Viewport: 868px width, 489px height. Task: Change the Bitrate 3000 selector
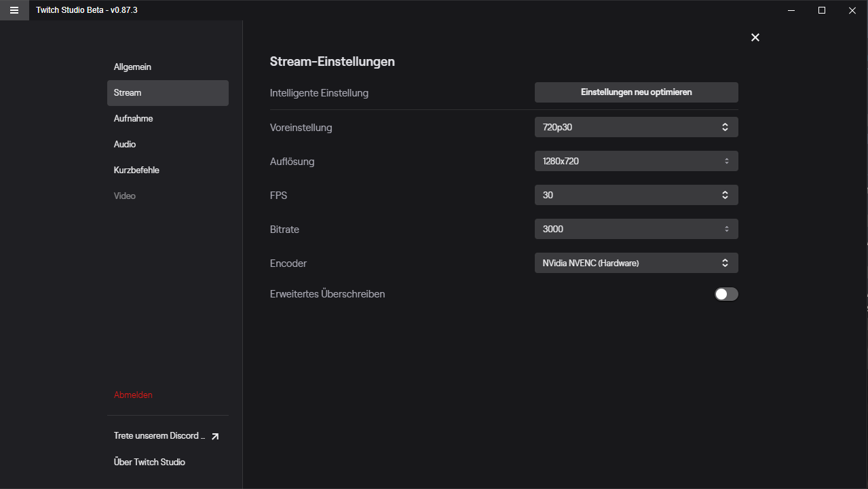[x=636, y=229]
